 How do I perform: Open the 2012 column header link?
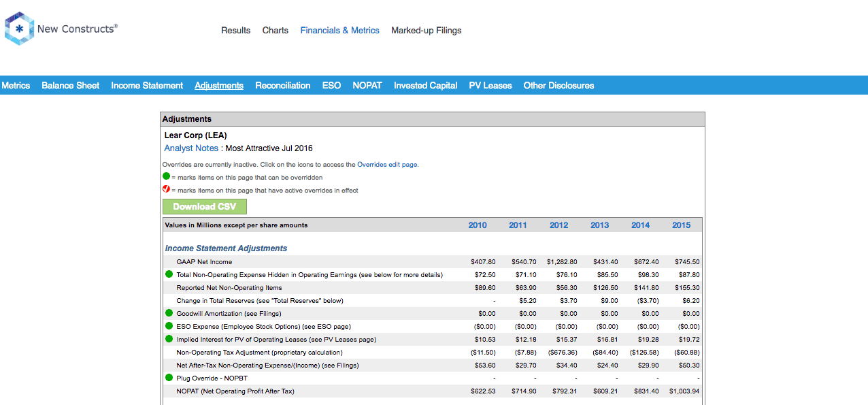coord(558,225)
